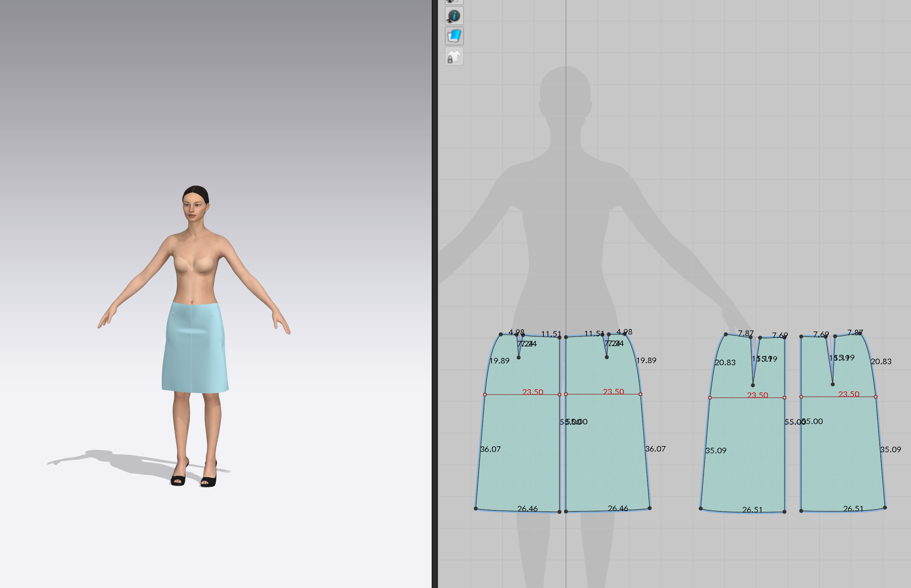This screenshot has height=588, width=911.
Task: Click the dark divider between 3D and 2D windows
Action: click(x=434, y=294)
